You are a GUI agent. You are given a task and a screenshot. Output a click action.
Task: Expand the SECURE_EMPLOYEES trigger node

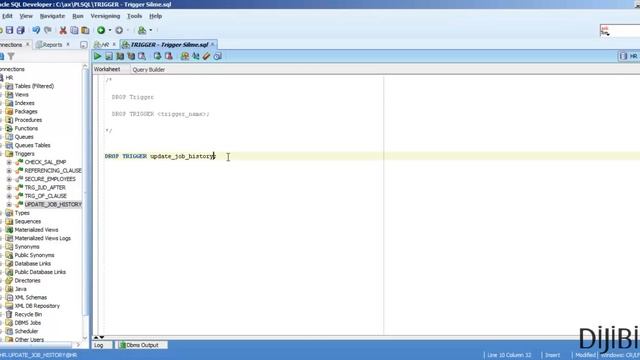(9, 179)
